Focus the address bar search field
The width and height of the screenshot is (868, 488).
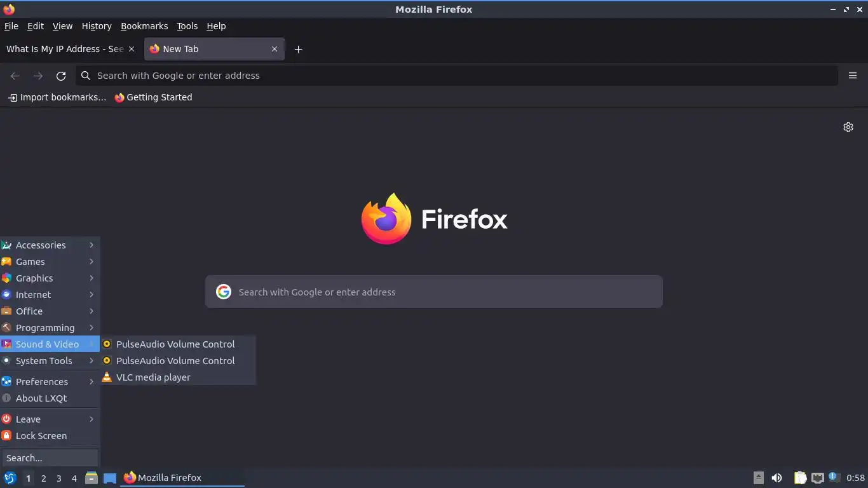pyautogui.click(x=457, y=76)
